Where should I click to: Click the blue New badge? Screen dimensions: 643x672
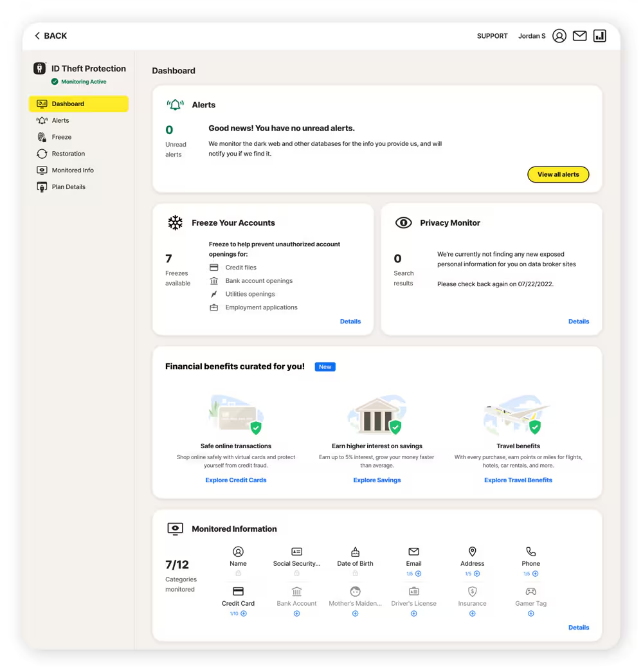pos(325,367)
